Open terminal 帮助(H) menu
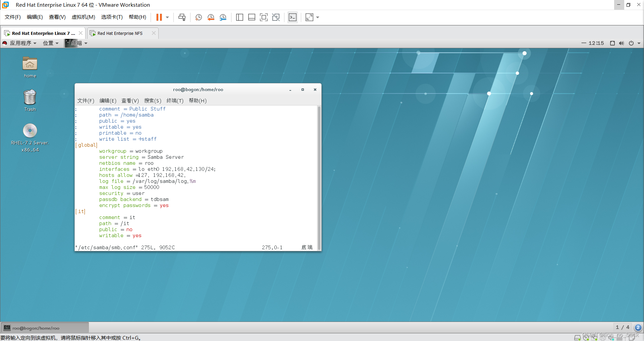644x341 pixels. 198,100
